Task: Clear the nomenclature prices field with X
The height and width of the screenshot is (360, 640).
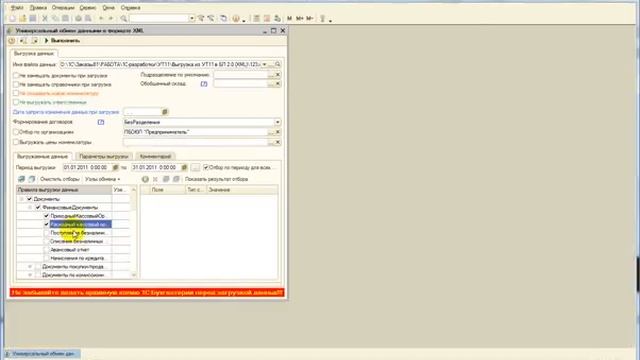Action: (278, 142)
